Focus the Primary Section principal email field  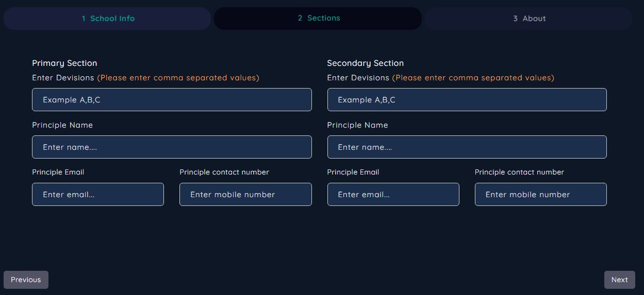tap(98, 195)
